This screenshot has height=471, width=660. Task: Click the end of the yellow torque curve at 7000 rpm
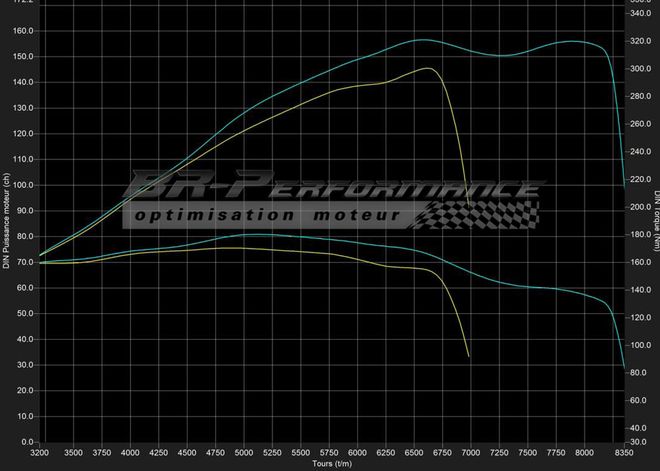[x=469, y=356]
